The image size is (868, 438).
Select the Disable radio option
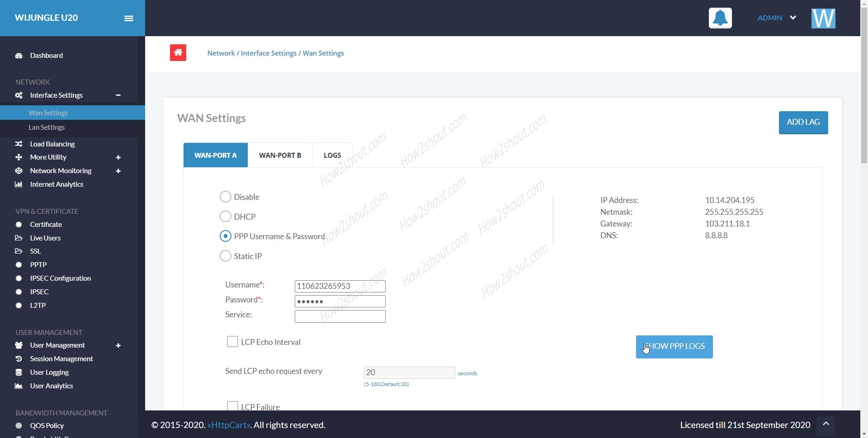[x=225, y=197]
